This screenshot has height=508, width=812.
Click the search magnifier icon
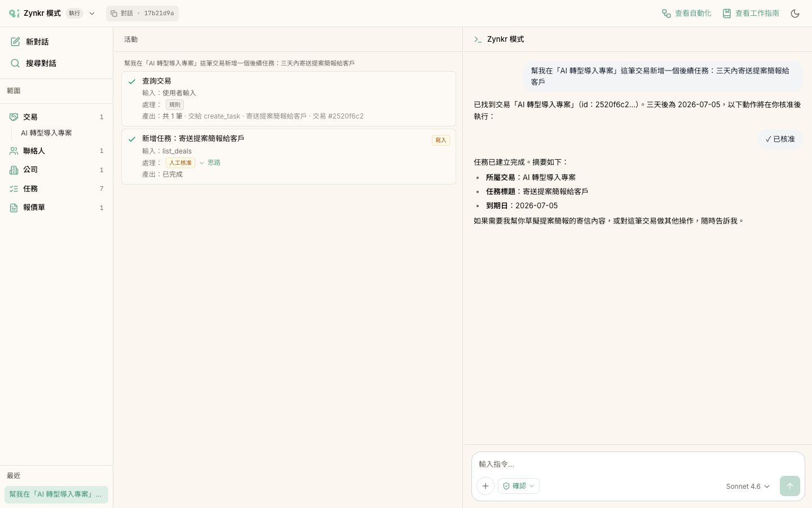pos(15,63)
